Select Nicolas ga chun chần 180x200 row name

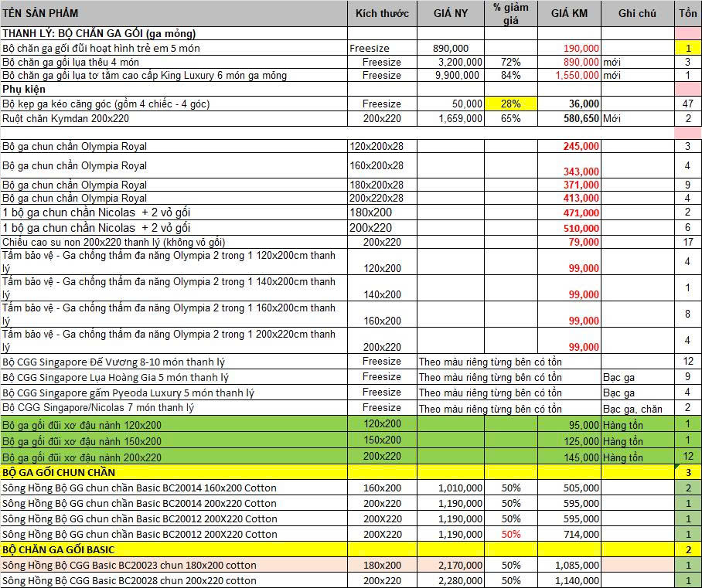(x=174, y=212)
